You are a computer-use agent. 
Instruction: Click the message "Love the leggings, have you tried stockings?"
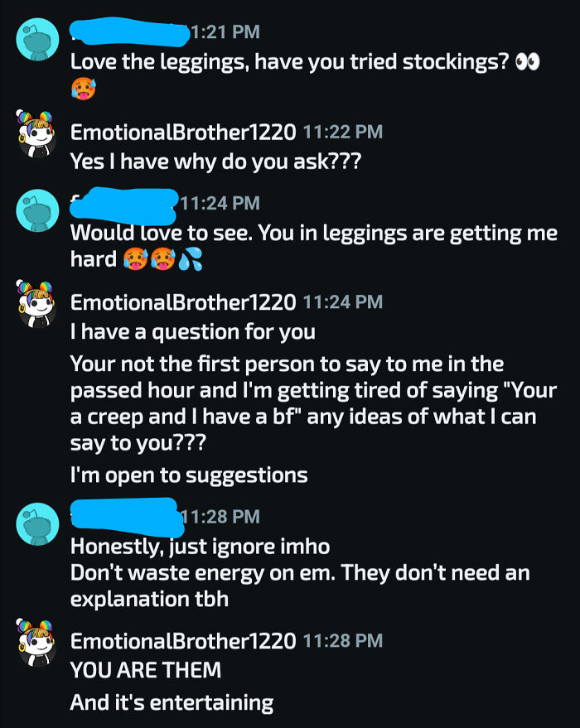[x=288, y=62]
